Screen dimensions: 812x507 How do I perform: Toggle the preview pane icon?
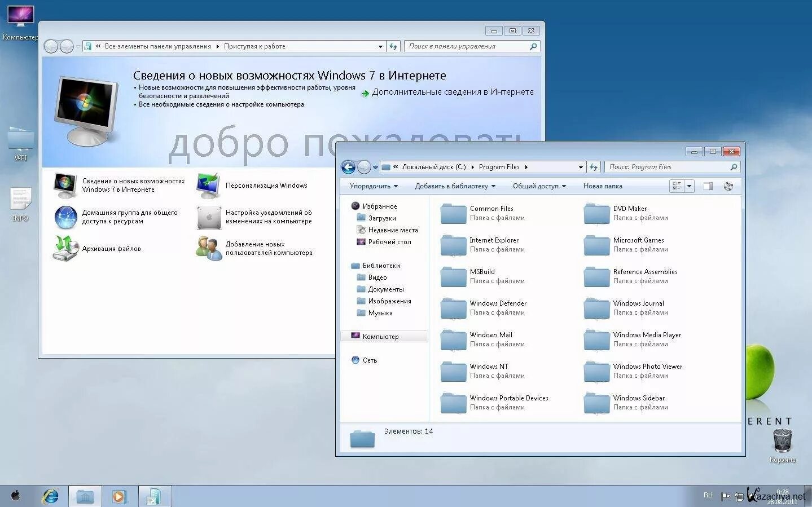(708, 186)
